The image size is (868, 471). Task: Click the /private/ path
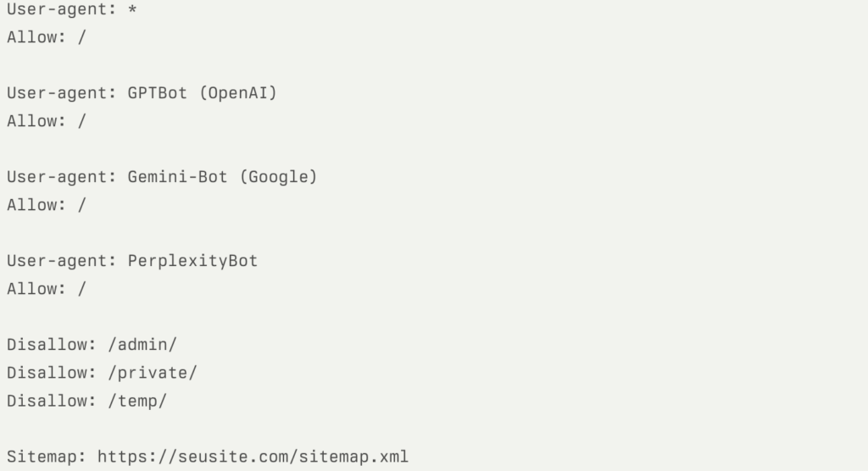pos(152,373)
